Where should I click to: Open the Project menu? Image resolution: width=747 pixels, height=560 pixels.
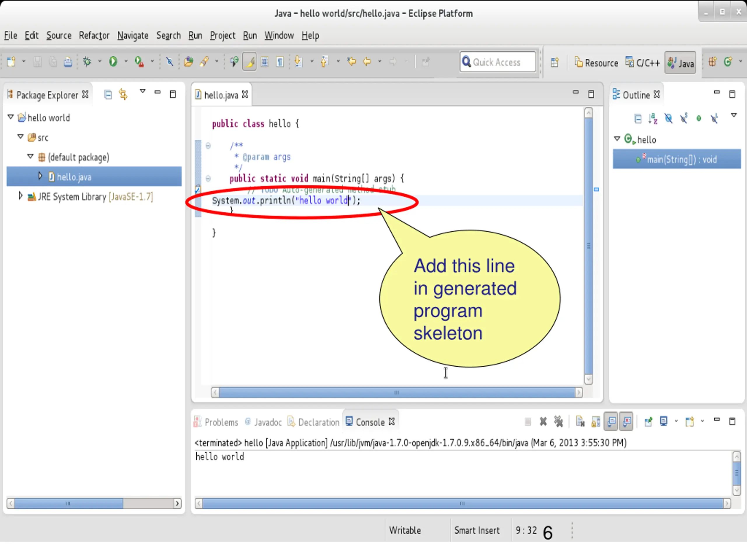click(222, 36)
